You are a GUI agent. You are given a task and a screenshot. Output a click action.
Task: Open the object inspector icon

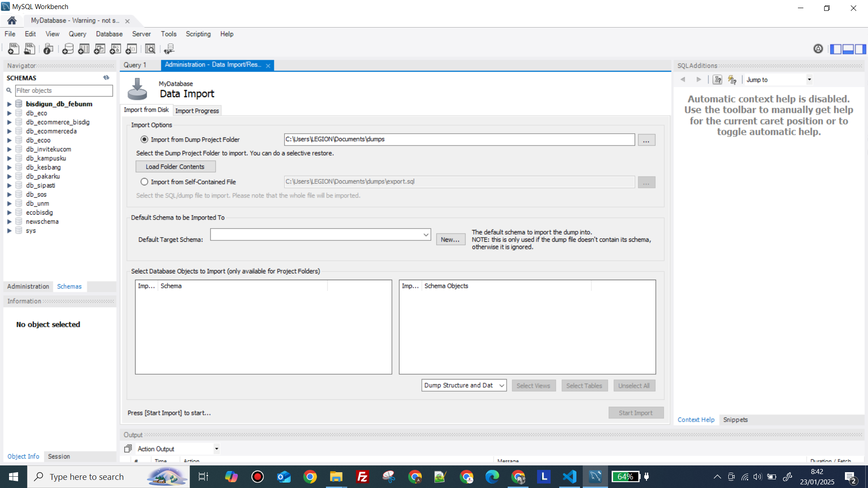click(x=48, y=49)
